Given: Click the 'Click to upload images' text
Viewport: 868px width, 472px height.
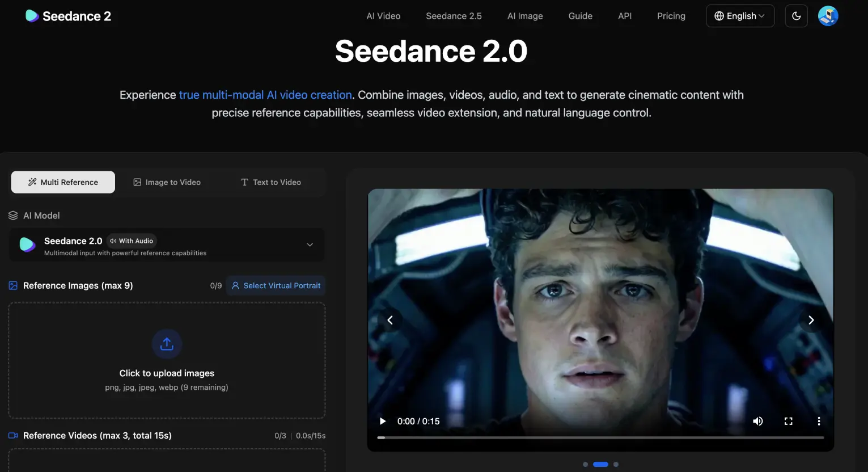Looking at the screenshot, I should 167,373.
